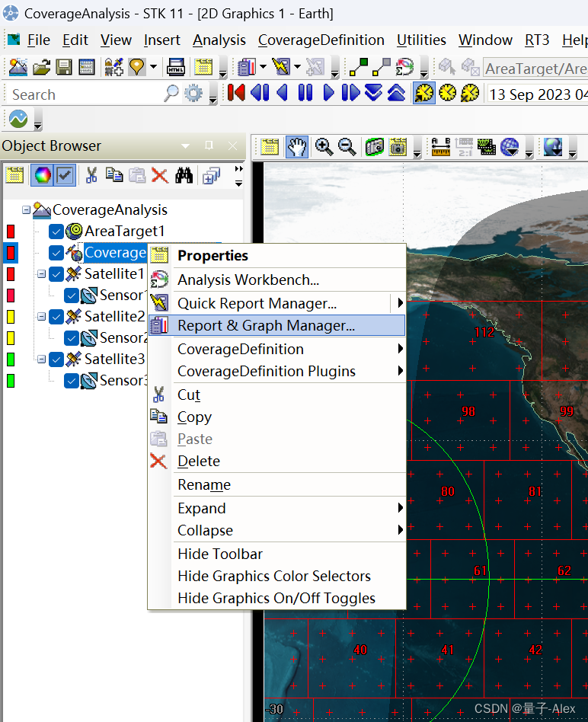Collapse the Satellite2 tree node
Viewport: 588px width, 722px height.
point(41,316)
